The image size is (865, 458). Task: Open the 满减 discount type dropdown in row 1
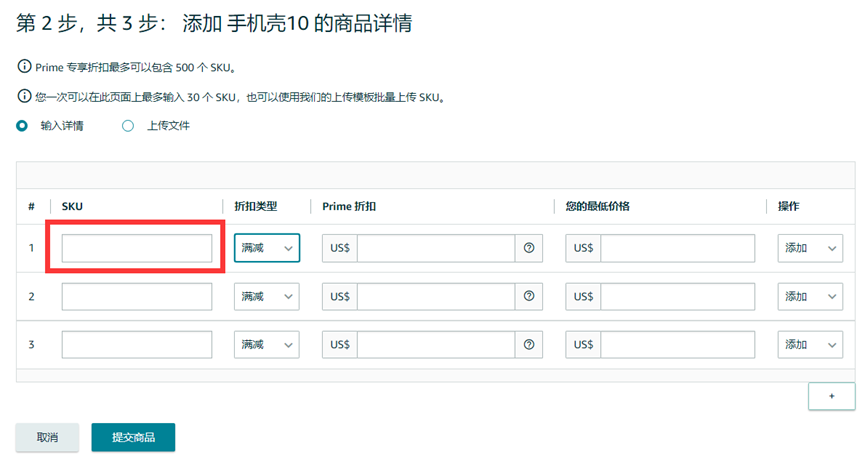coord(267,248)
